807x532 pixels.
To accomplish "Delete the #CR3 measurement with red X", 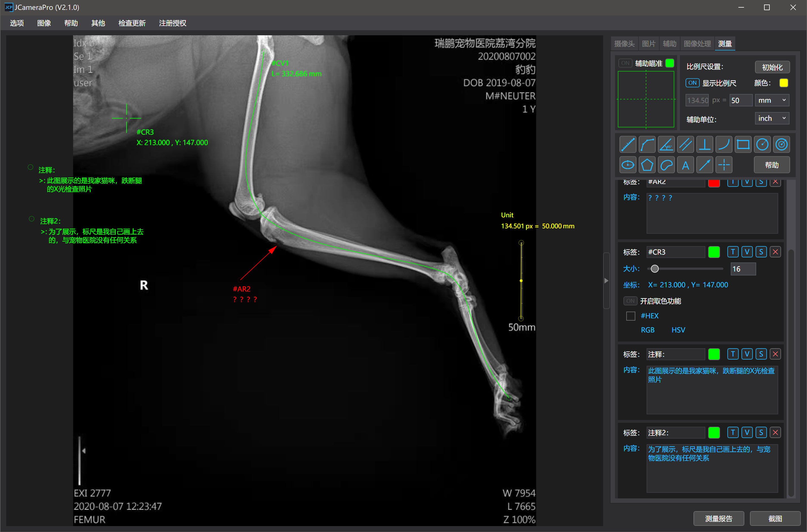I will pos(775,252).
